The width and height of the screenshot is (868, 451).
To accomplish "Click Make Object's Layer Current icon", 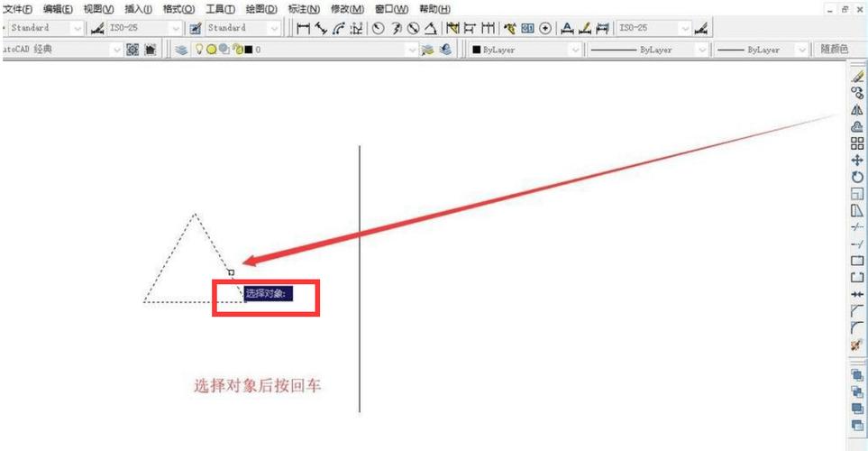I will pos(427,50).
